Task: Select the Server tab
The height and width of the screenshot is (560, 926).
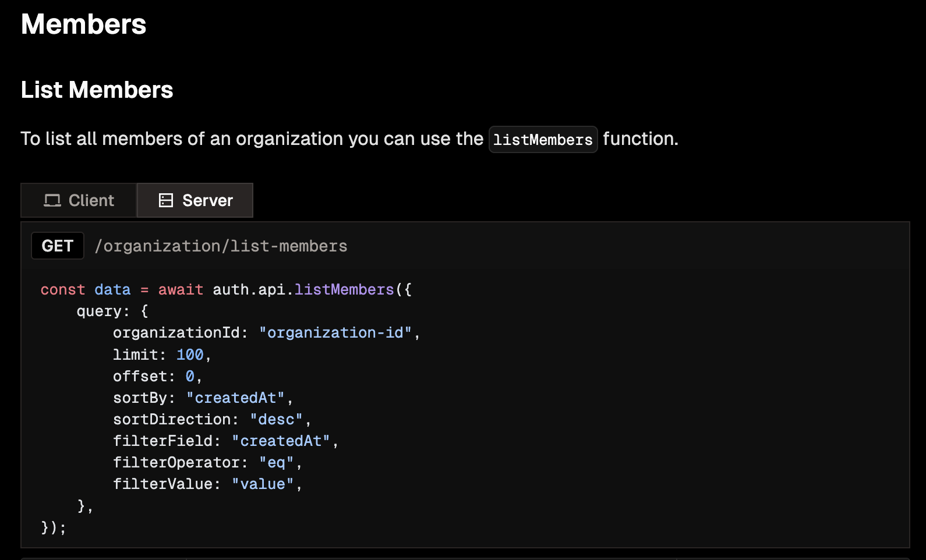Action: [x=195, y=201]
